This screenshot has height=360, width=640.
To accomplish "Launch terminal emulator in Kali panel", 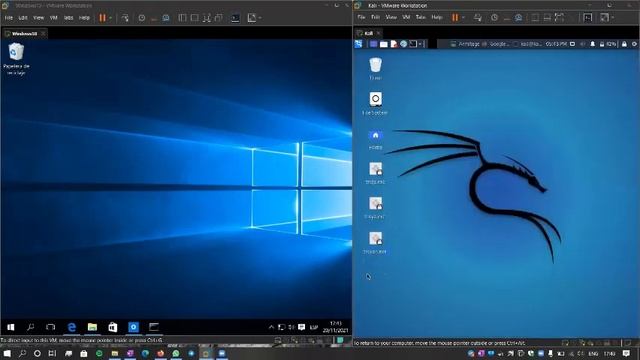I will click(413, 44).
